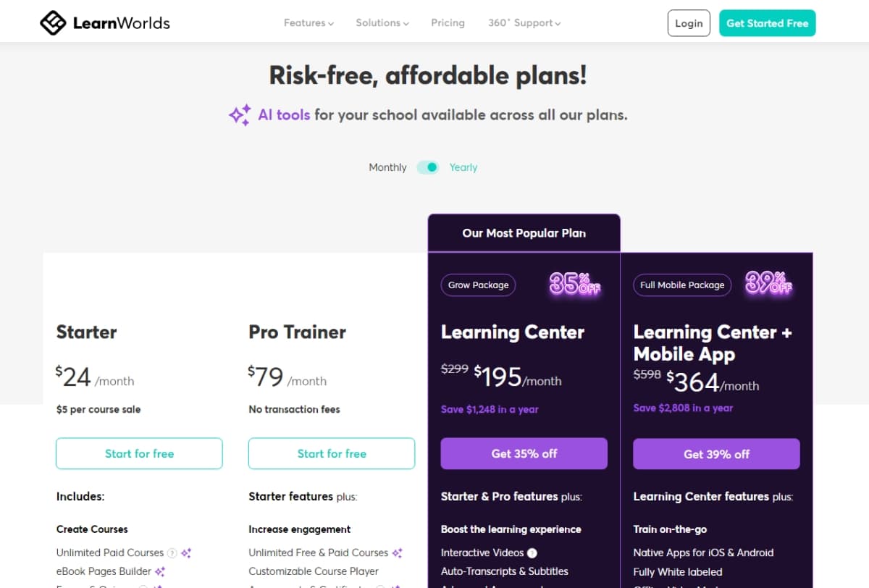Click the Login button
The image size is (869, 588).
click(689, 23)
